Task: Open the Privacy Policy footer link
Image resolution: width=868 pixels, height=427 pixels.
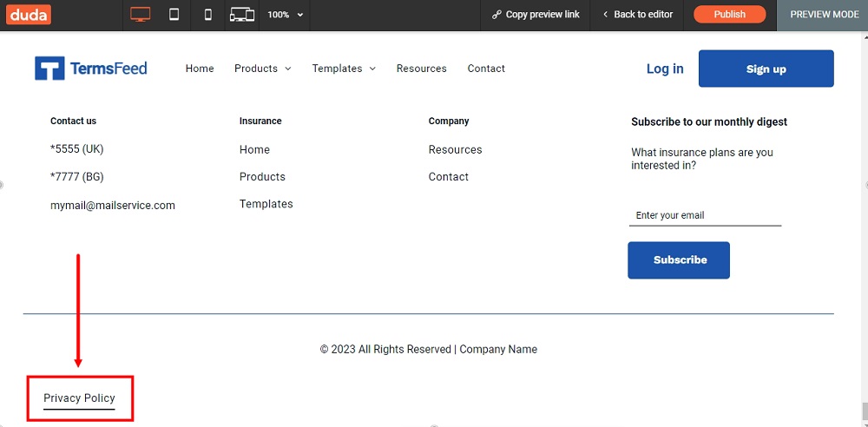Action: [79, 397]
